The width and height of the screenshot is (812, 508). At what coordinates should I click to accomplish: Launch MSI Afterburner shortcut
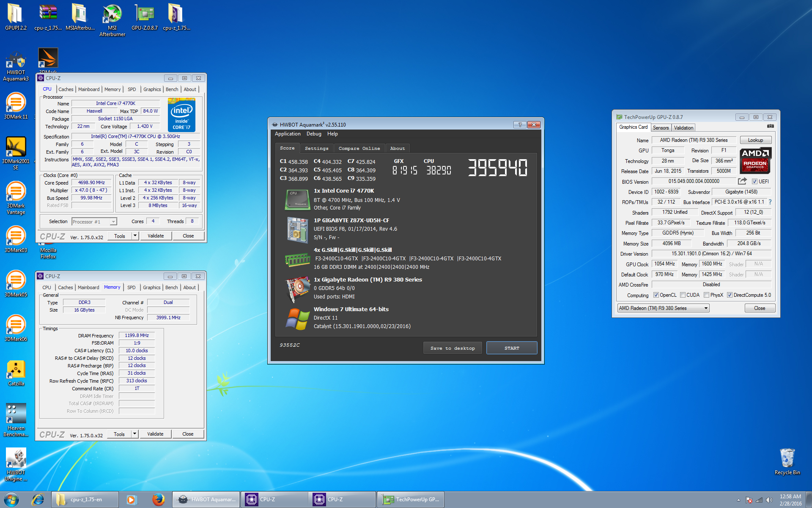coord(112,20)
